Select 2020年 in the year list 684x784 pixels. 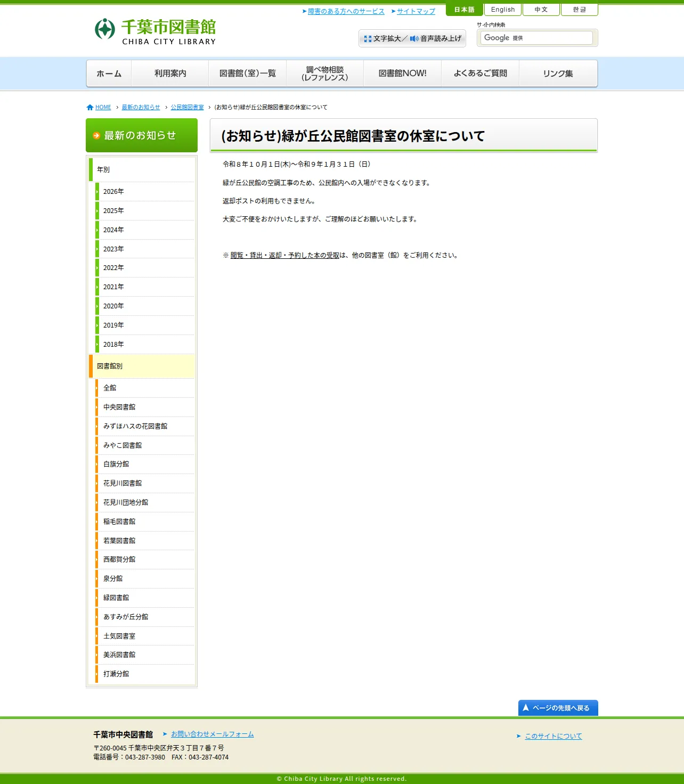145,306
